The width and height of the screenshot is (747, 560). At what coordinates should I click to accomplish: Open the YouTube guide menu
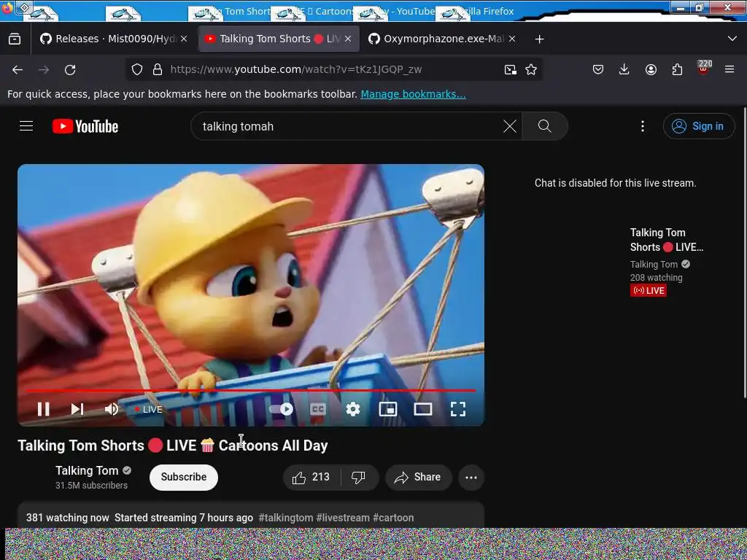26,126
